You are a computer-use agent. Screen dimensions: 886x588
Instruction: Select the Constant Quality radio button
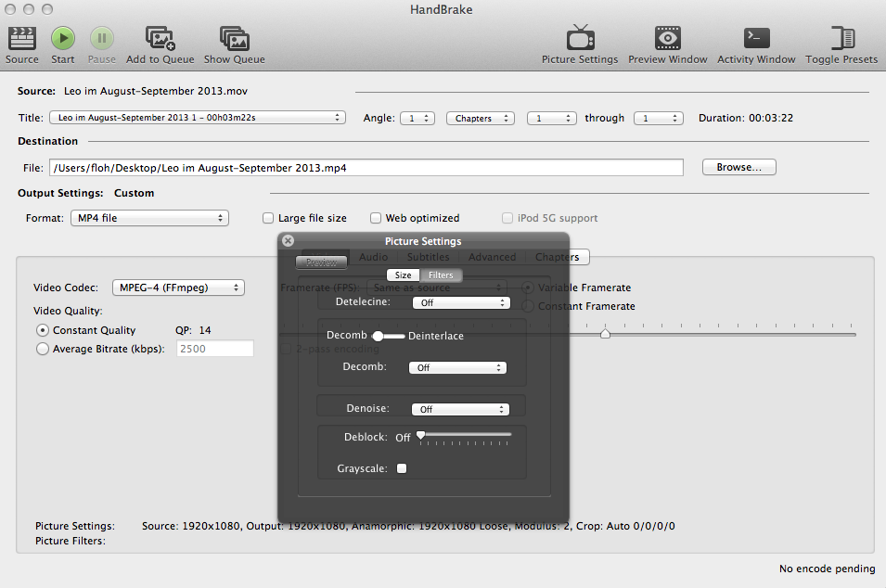[43, 330]
